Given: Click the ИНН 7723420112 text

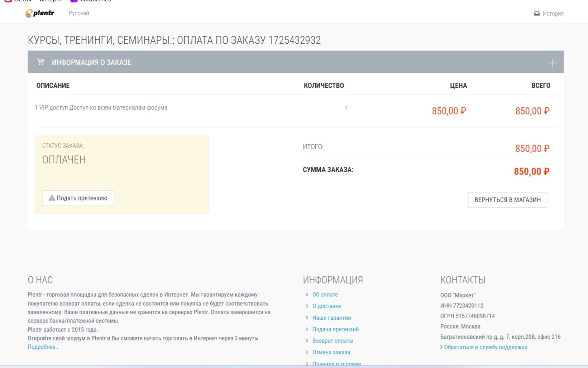Looking at the screenshot, I should (x=462, y=306).
